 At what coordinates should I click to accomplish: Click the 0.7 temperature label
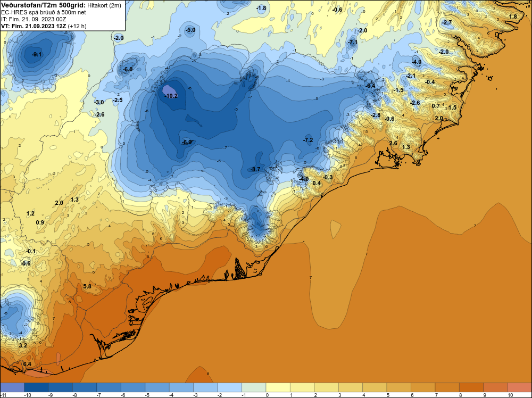(x=436, y=106)
